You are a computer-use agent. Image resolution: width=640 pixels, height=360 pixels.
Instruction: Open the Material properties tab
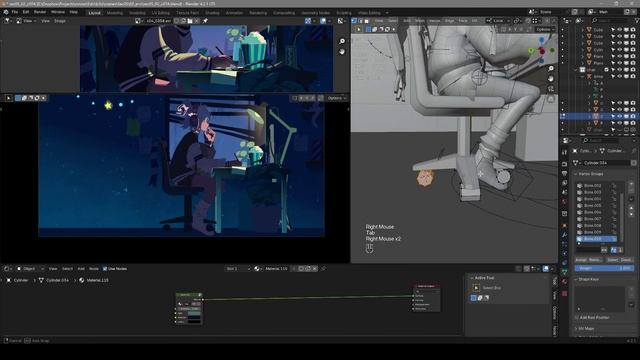pos(564,282)
